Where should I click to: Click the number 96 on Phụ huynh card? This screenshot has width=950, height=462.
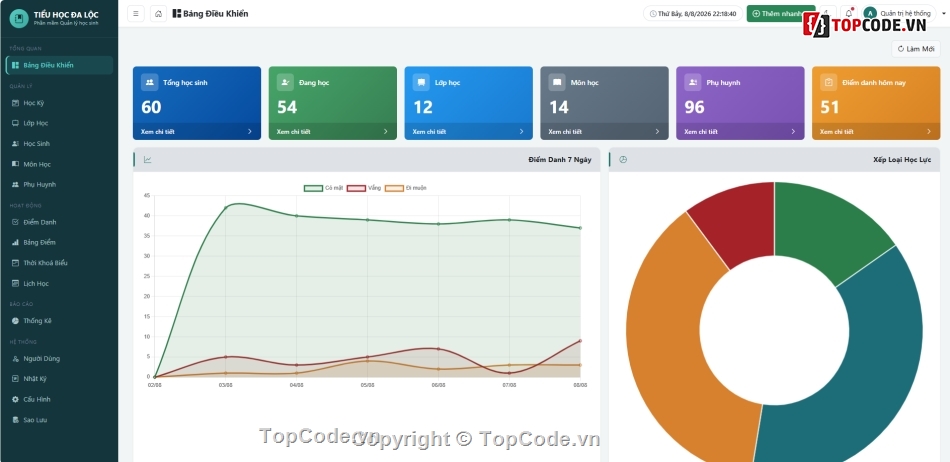pyautogui.click(x=694, y=107)
